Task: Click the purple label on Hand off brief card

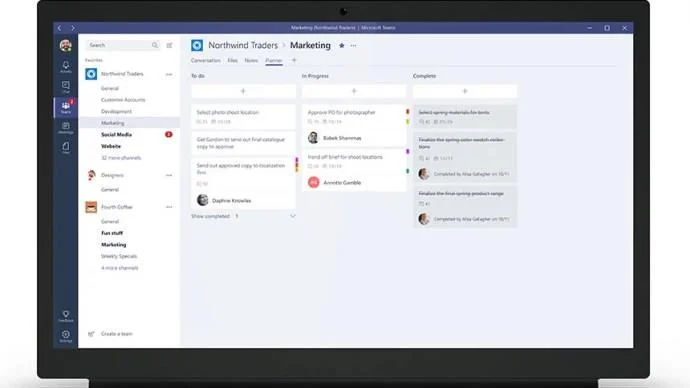Action: coord(407,151)
